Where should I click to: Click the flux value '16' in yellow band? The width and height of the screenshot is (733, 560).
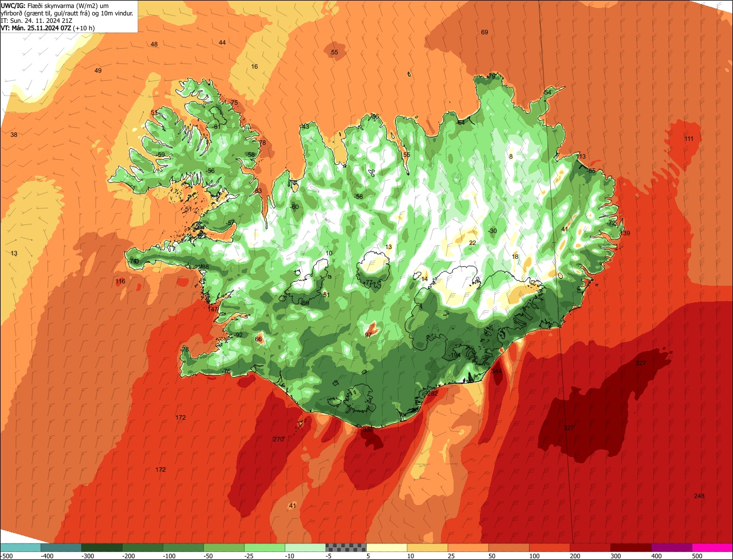tap(254, 67)
